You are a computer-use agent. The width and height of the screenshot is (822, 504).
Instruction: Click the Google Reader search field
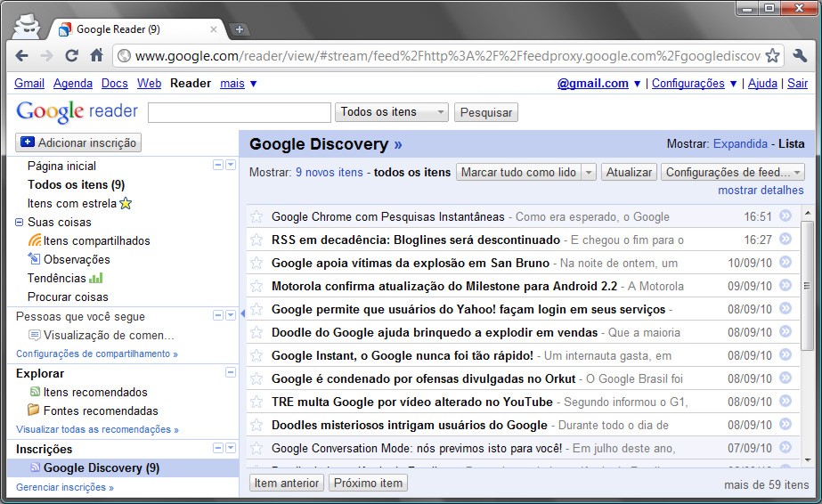(240, 112)
